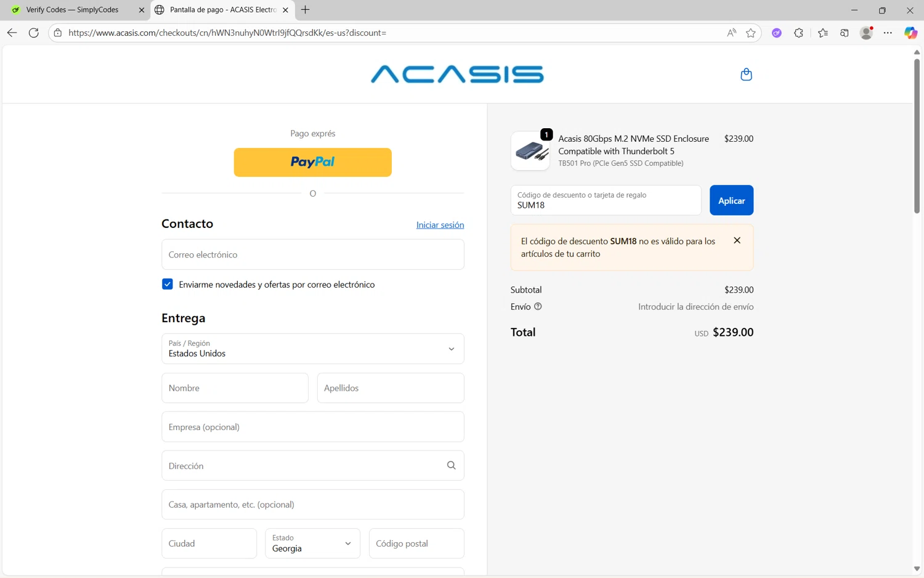This screenshot has height=578, width=924.
Task: Click the ACASIS logo
Action: click(457, 75)
